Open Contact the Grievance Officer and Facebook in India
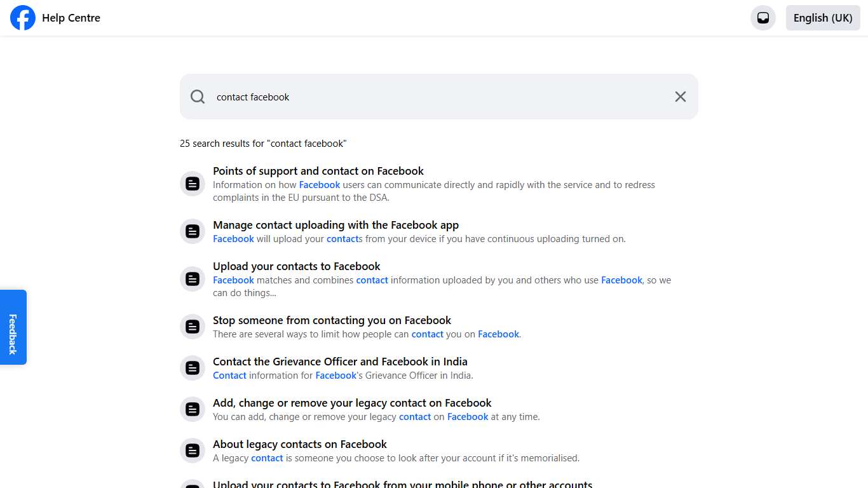 click(x=340, y=361)
